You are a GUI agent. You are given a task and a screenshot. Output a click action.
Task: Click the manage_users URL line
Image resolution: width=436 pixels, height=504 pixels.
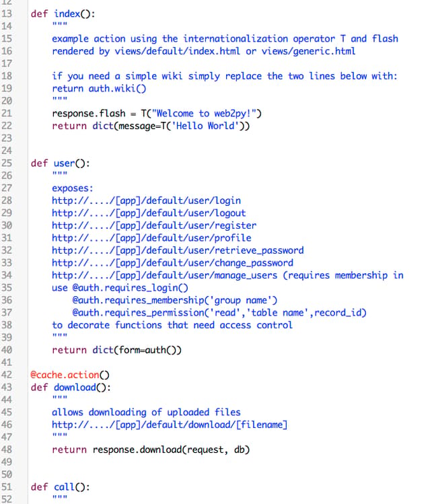(227, 275)
